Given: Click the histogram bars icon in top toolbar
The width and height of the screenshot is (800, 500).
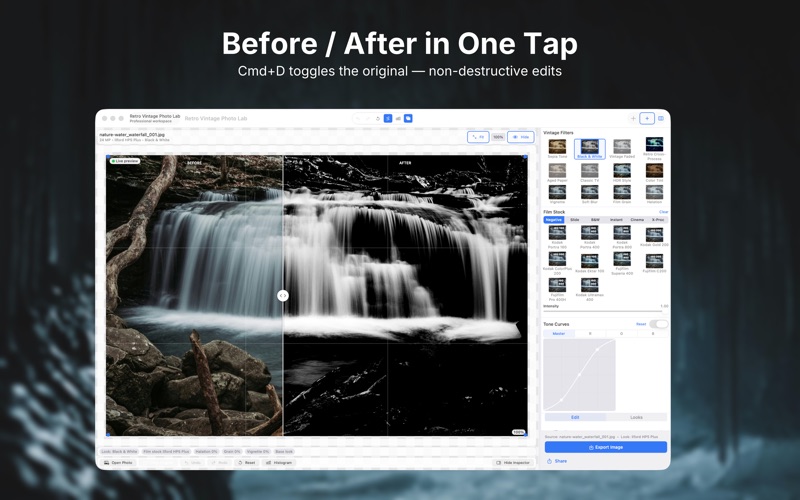Looking at the screenshot, I should point(398,118).
